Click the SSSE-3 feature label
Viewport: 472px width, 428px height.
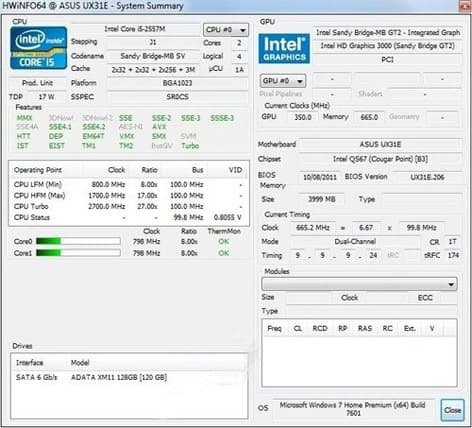[x=222, y=118]
